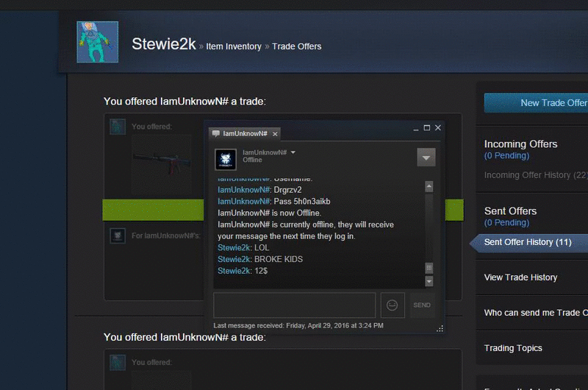The height and width of the screenshot is (390, 588).
Task: Click the New Trade Offer button
Action: (x=537, y=103)
